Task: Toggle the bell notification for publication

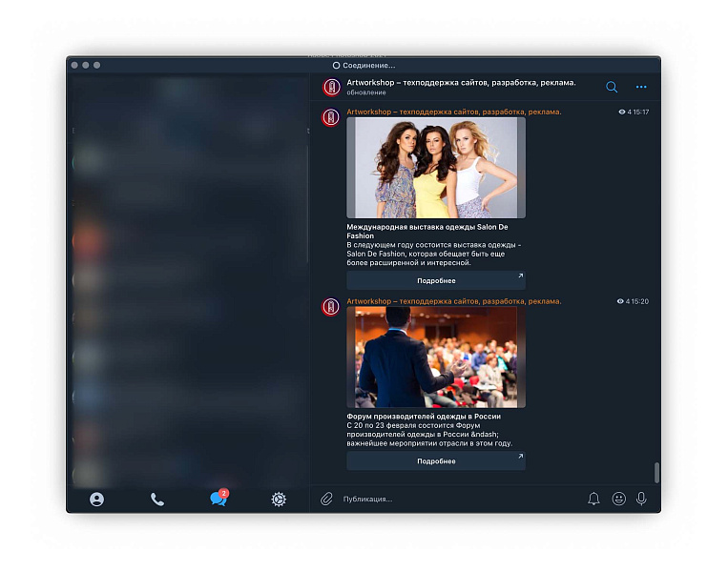Action: click(x=593, y=499)
